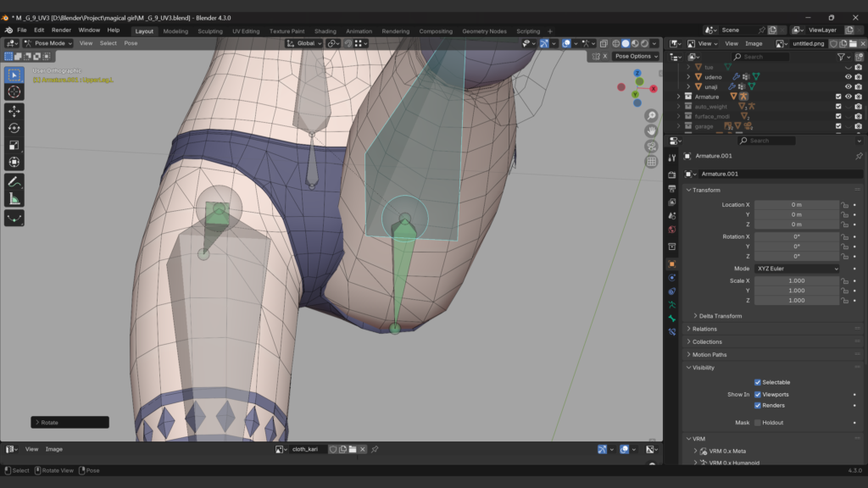Click the Location X value field

pyautogui.click(x=796, y=204)
